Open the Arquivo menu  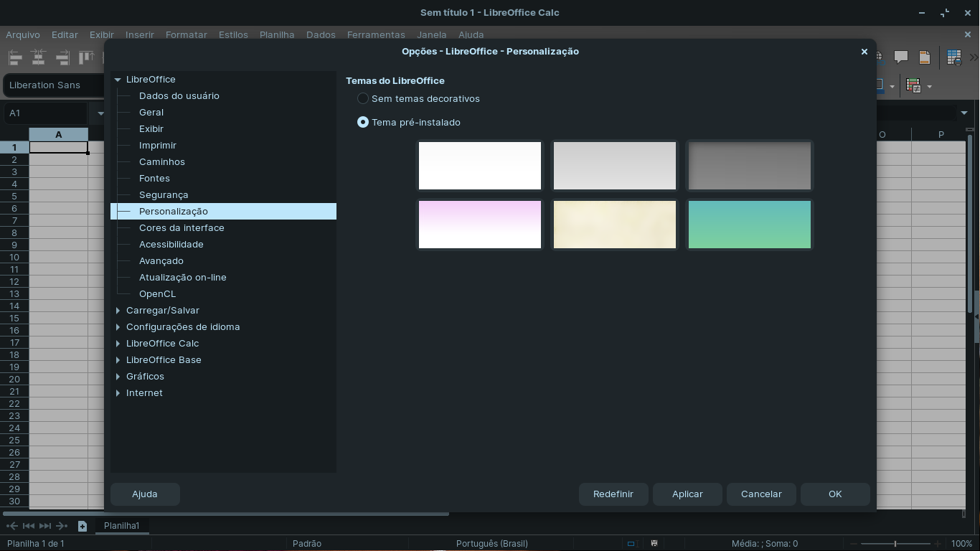click(23, 34)
